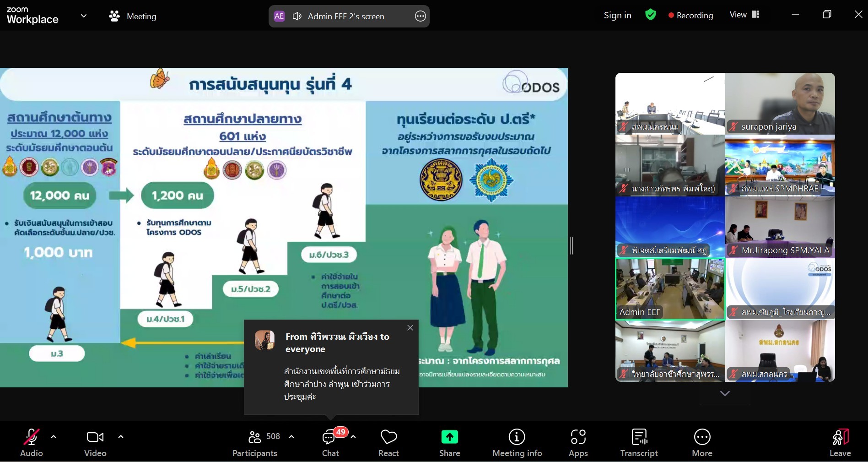Dismiss the chat message popup
Image resolution: width=868 pixels, height=462 pixels.
(x=410, y=328)
